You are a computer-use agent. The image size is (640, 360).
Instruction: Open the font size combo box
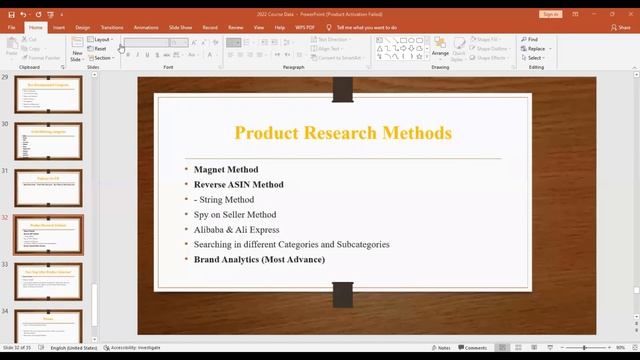179,42
